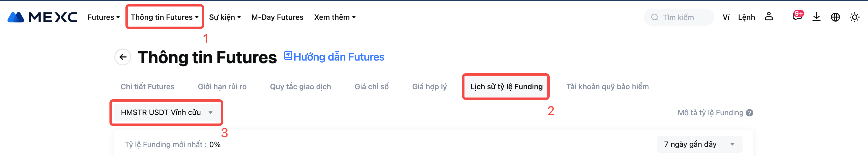
Task: Click the download app icon
Action: [816, 17]
